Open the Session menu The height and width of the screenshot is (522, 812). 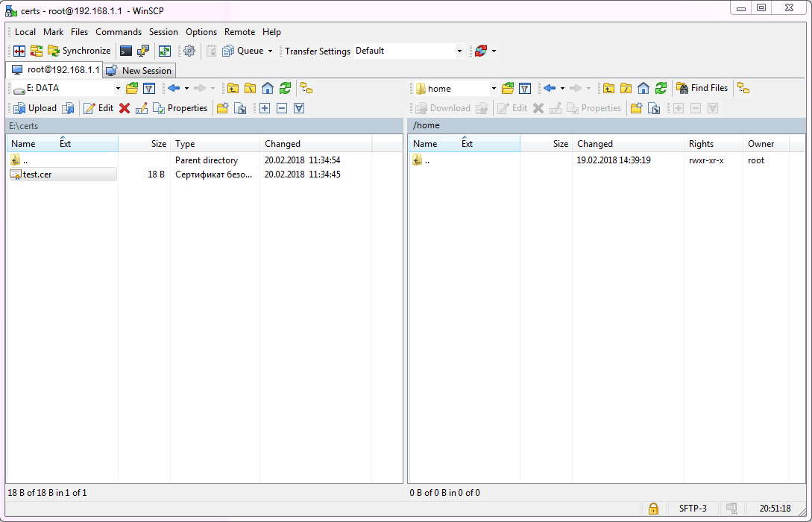pyautogui.click(x=163, y=32)
